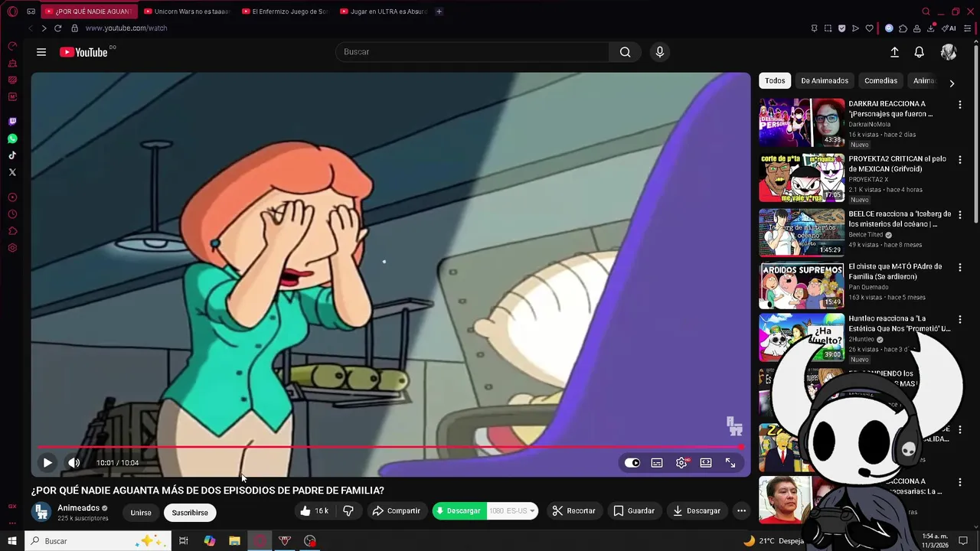
Task: Open the Animeados channel avatar
Action: coord(42,512)
